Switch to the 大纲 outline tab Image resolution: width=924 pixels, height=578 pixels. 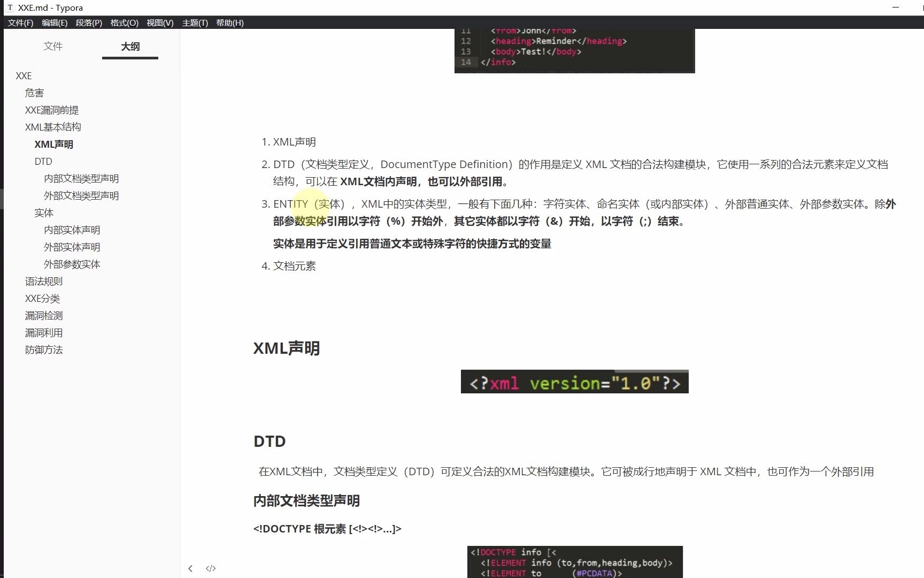tap(130, 46)
